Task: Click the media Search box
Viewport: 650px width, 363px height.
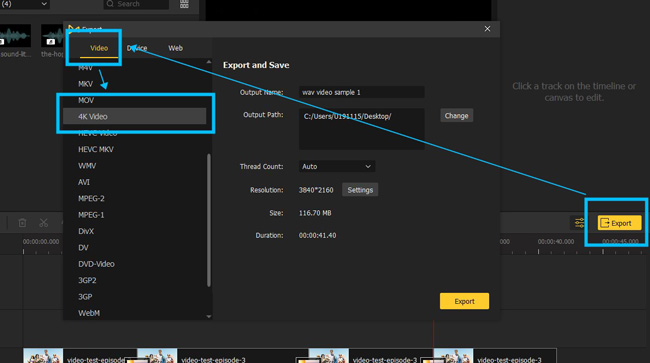Action: (x=136, y=4)
